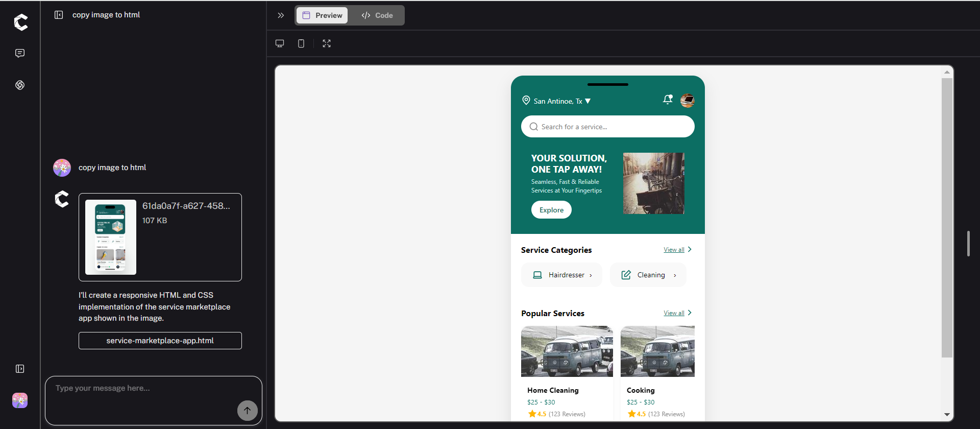This screenshot has width=980, height=429.
Task: Click the notification bell in app preview
Action: point(667,100)
